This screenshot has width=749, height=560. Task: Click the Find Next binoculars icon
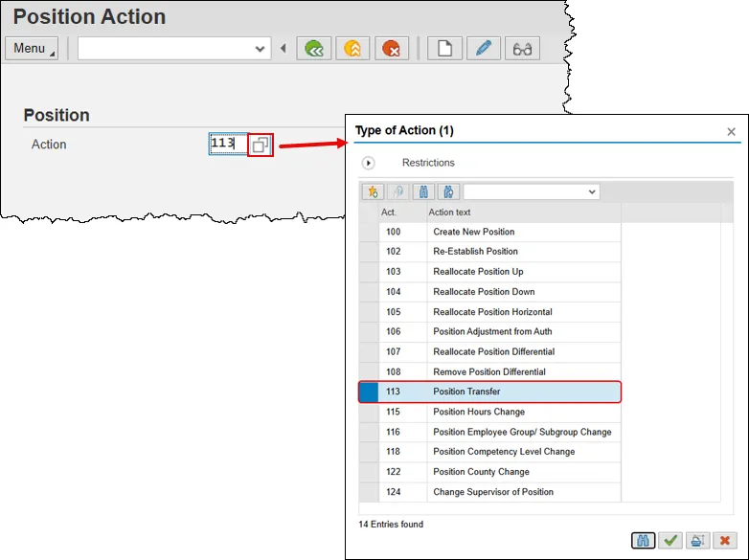[448, 191]
